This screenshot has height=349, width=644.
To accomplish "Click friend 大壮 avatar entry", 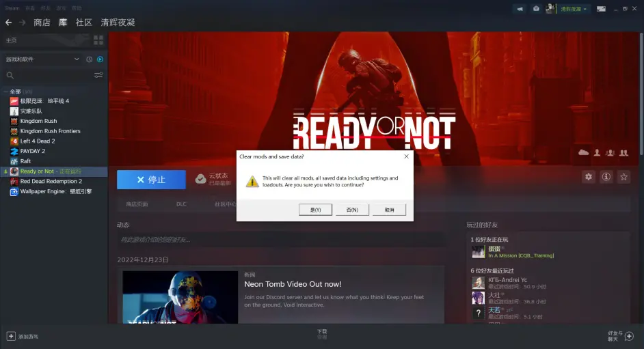I will [x=479, y=298].
